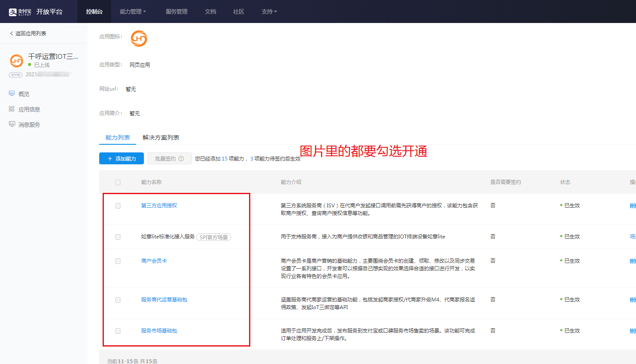
Task: Check the 如意lite标准化接入服务 row checkbox
Action: 118,237
